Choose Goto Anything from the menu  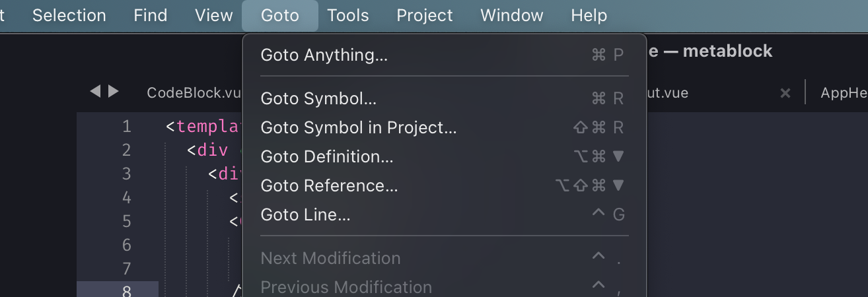(x=324, y=55)
